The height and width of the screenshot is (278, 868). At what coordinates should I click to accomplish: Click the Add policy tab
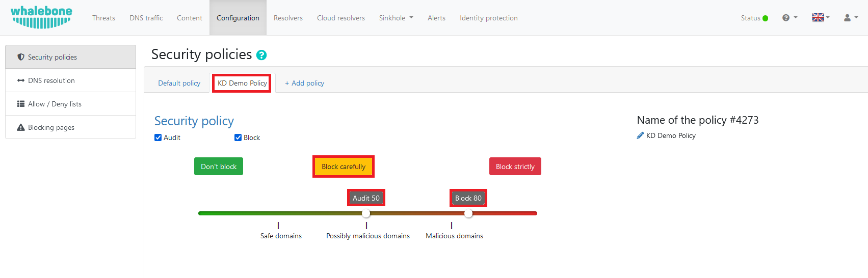(305, 83)
